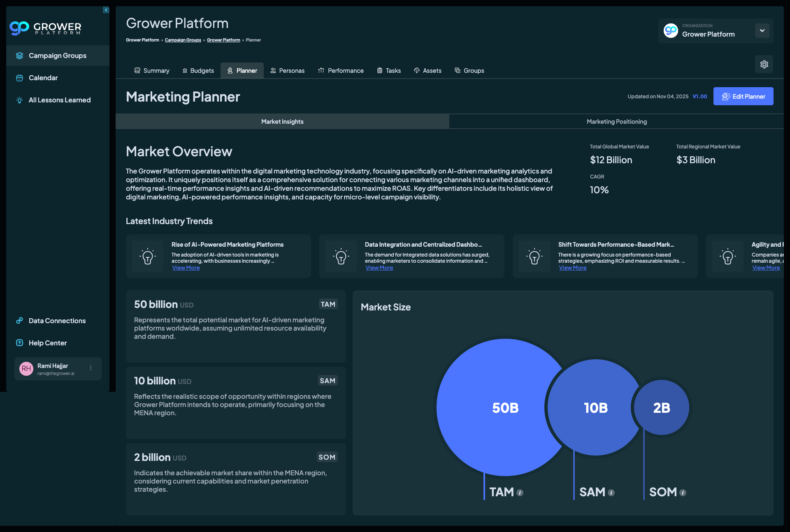Select the Performance tab

click(341, 71)
